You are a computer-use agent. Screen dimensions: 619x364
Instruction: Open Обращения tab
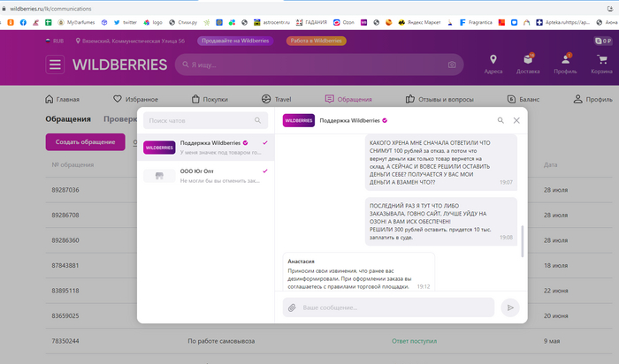point(348,99)
